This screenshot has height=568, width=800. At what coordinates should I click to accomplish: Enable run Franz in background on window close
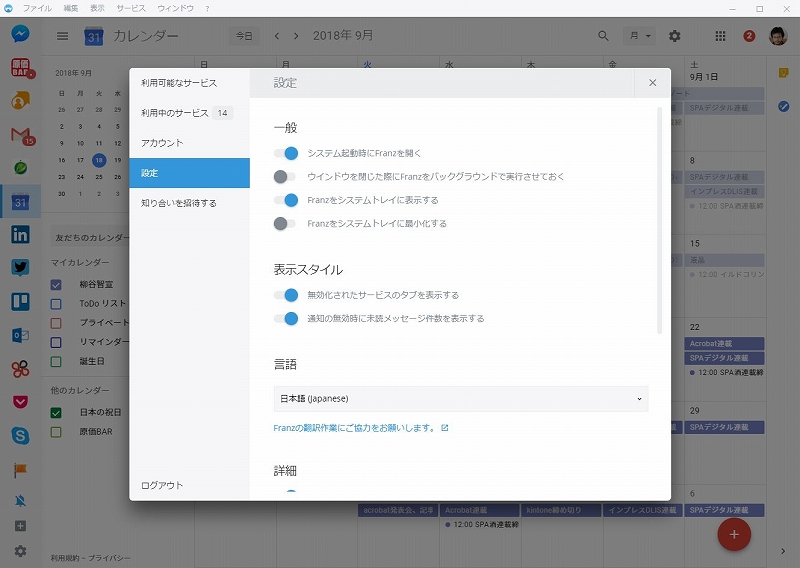[x=285, y=177]
